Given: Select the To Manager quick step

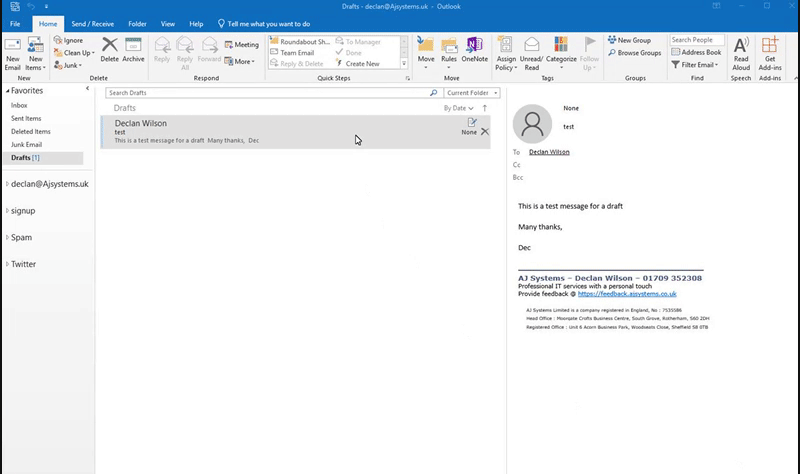Looking at the screenshot, I should [358, 41].
